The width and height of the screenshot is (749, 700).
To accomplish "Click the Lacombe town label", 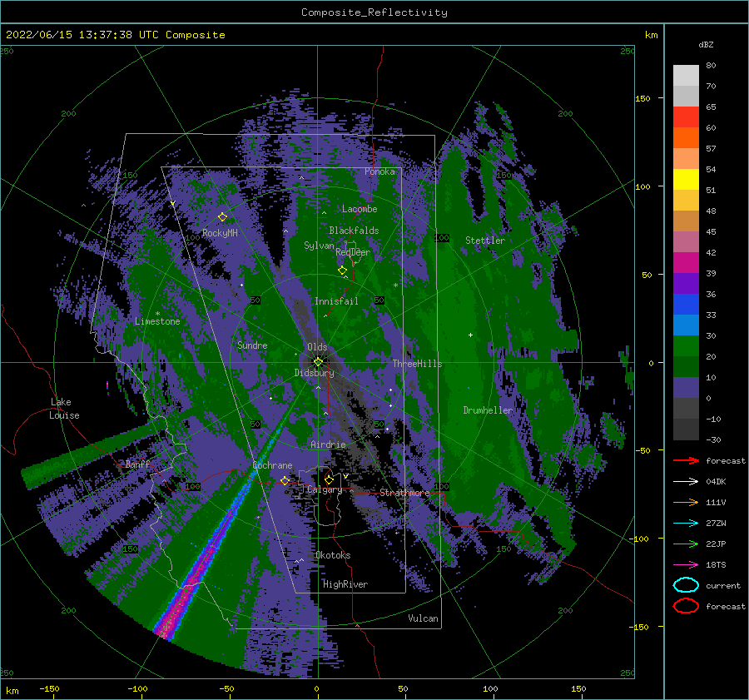I will [360, 209].
